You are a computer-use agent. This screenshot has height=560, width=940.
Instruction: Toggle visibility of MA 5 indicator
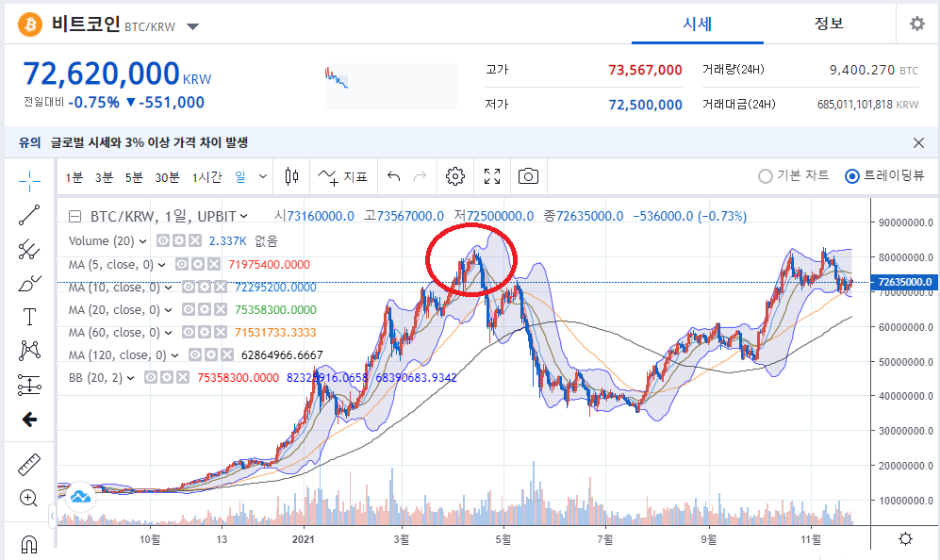[182, 264]
